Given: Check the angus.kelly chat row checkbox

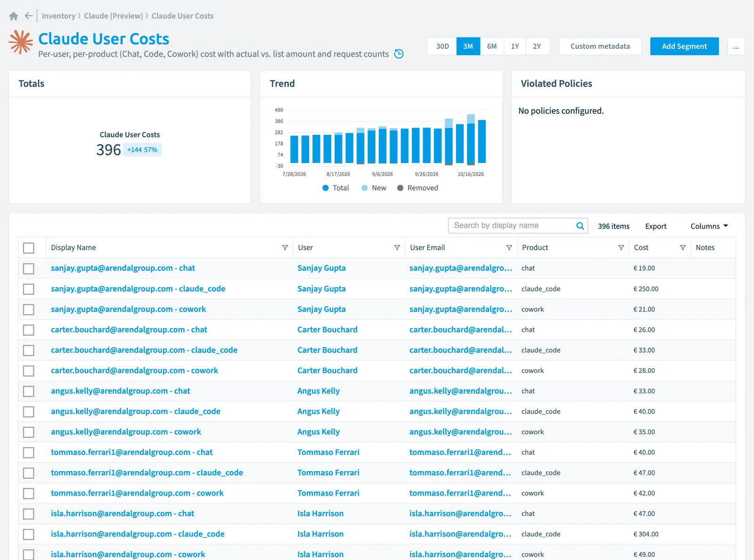Looking at the screenshot, I should click(29, 391).
